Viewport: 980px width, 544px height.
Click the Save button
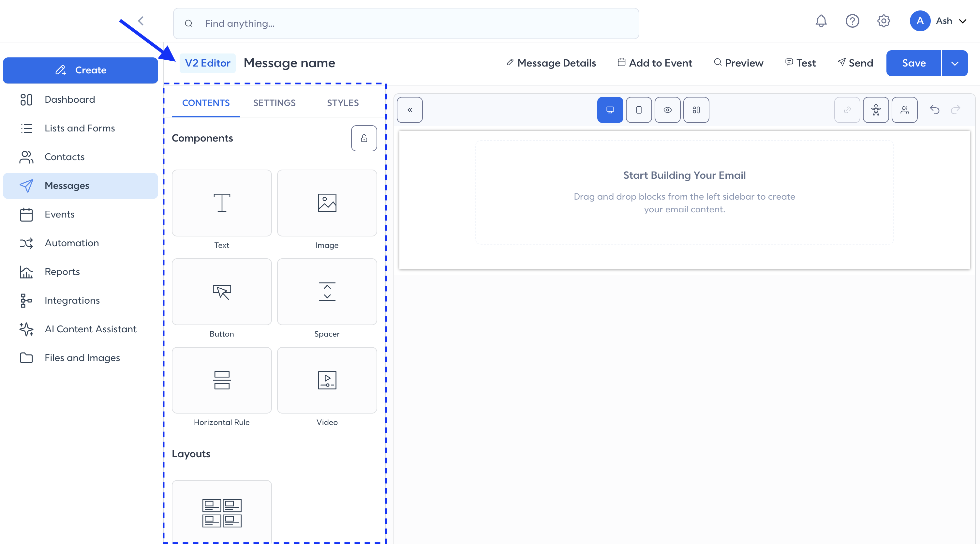click(913, 63)
